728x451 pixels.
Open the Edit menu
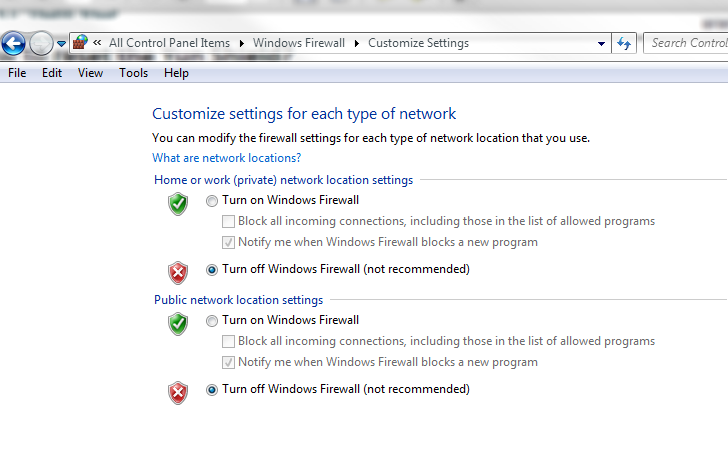pyautogui.click(x=52, y=73)
